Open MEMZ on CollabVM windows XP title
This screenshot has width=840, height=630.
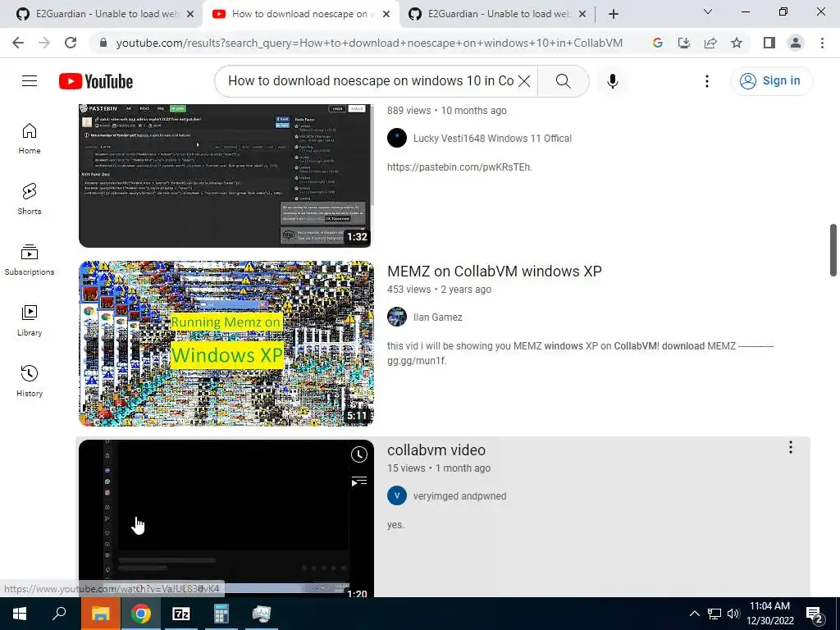coord(495,271)
